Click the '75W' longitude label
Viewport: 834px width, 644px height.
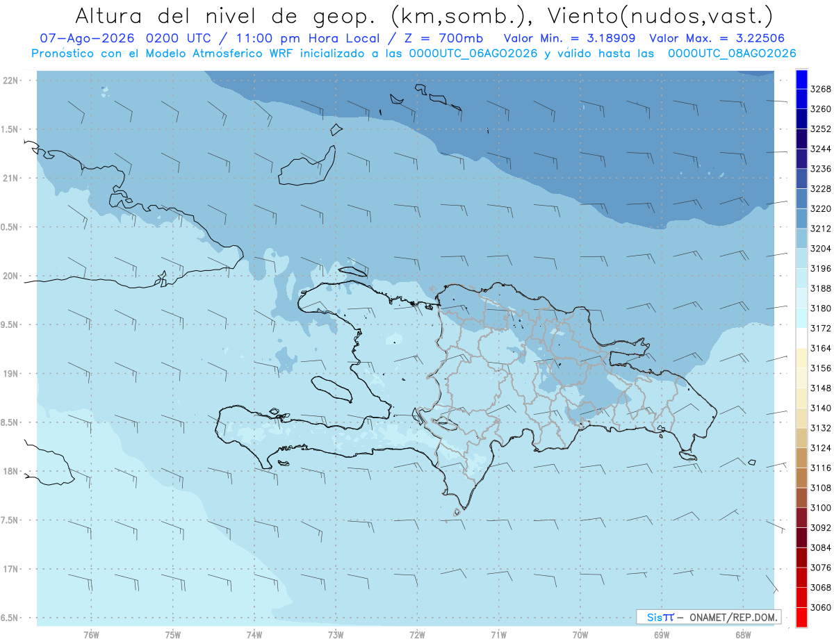click(173, 634)
